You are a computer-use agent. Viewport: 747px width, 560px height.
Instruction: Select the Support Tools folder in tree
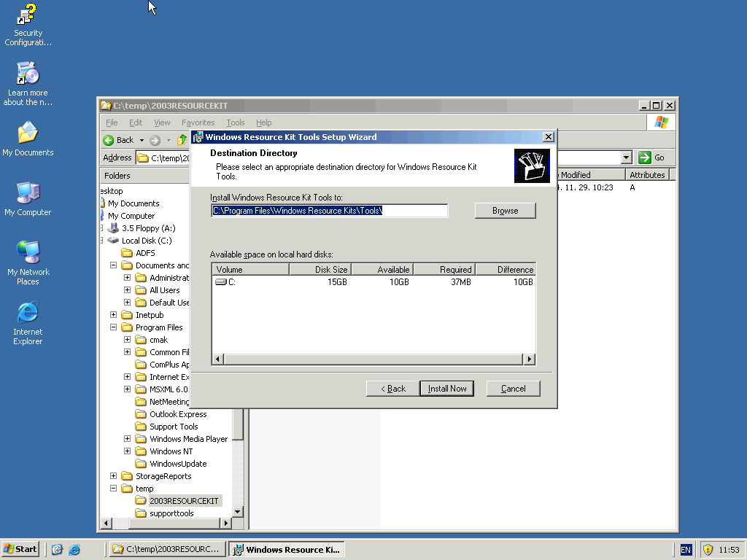174,427
